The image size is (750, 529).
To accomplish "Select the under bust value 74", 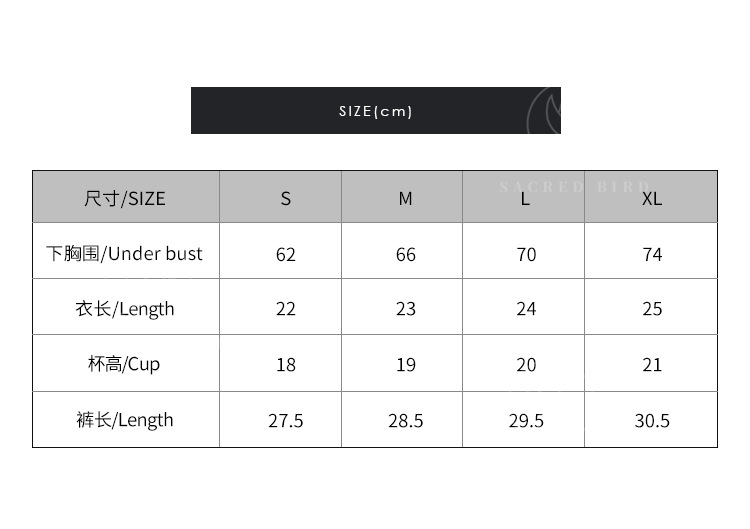I will [652, 254].
